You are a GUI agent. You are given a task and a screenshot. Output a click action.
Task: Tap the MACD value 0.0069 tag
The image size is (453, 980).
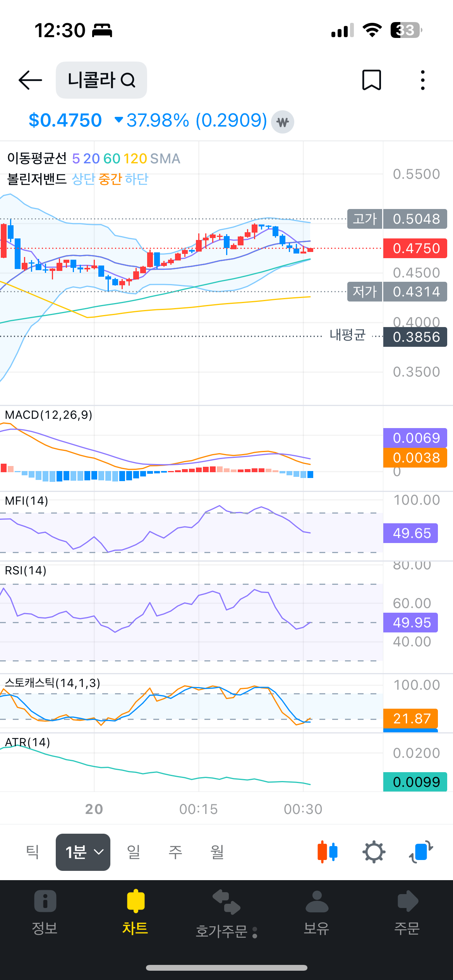click(x=415, y=438)
